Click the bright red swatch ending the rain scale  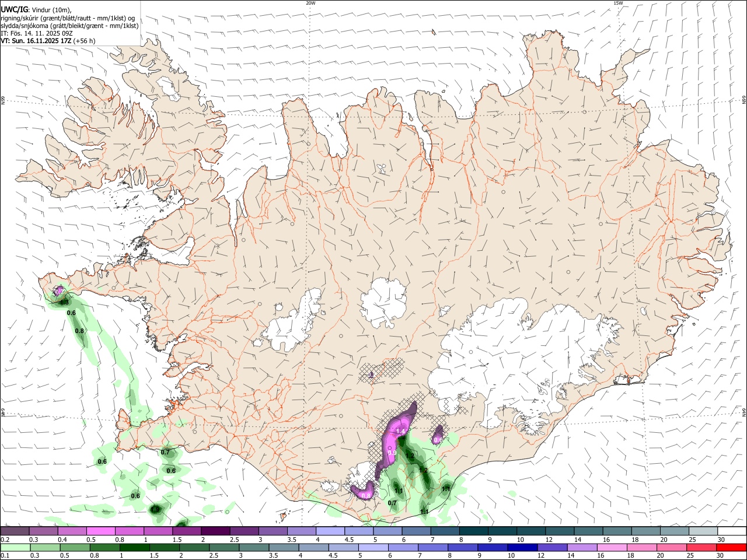tap(731, 547)
